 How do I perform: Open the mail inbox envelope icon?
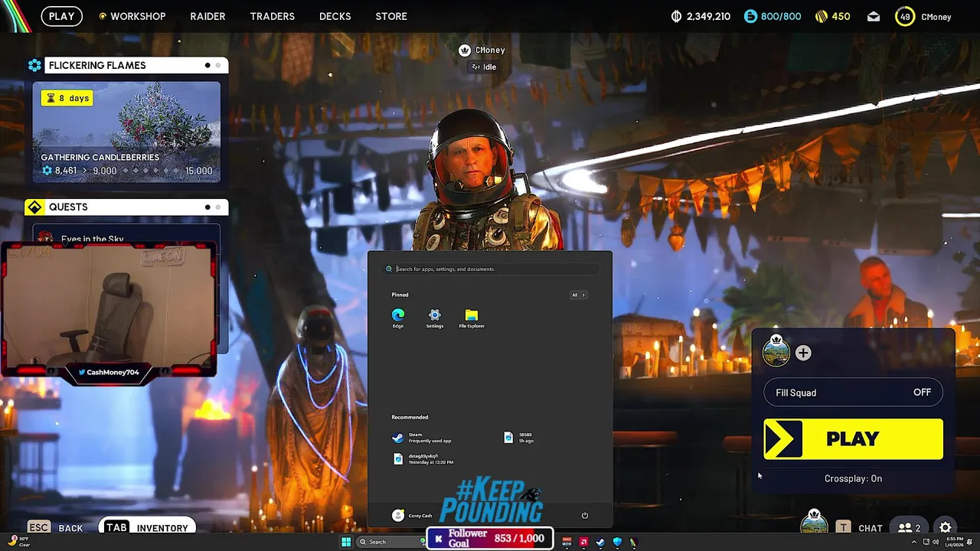click(874, 16)
